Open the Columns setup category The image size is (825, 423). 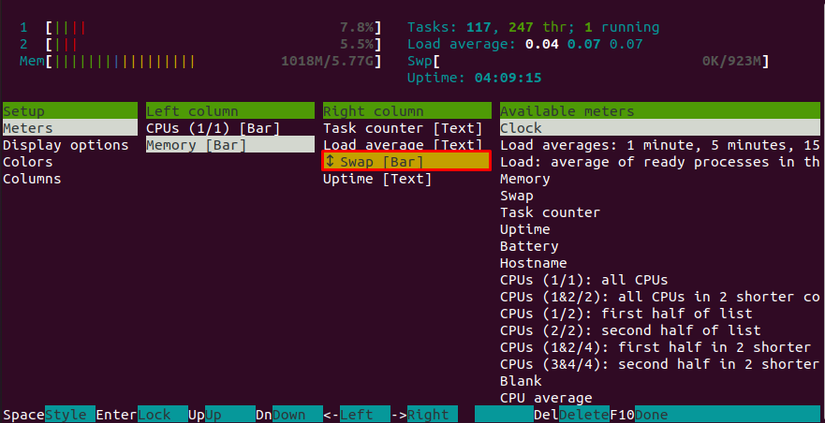pos(32,179)
